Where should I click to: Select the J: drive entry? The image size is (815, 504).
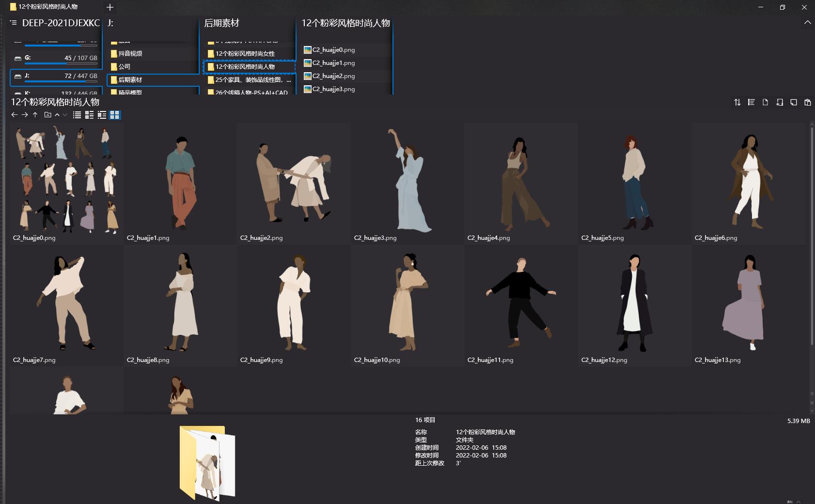[56, 76]
